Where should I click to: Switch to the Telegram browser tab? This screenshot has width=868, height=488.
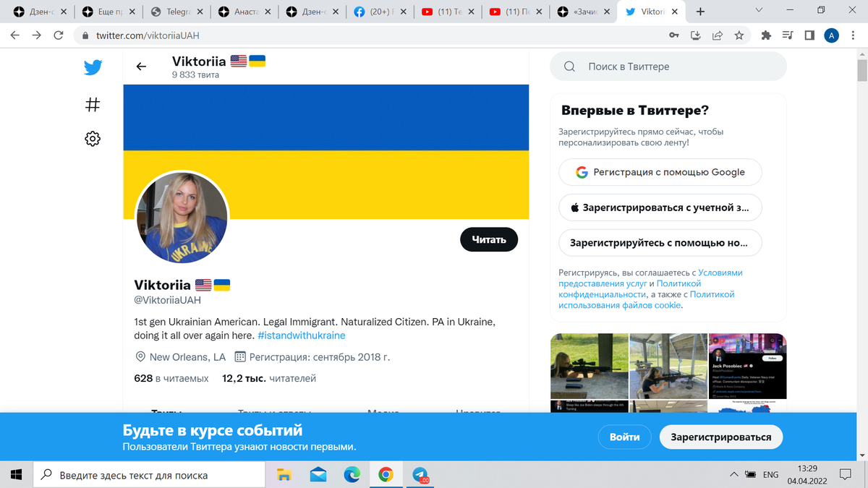pyautogui.click(x=176, y=12)
